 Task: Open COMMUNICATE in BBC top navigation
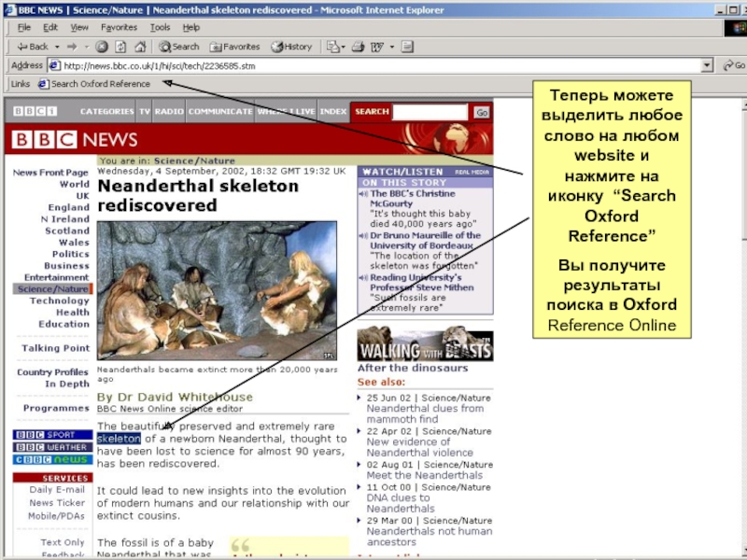[x=220, y=111]
